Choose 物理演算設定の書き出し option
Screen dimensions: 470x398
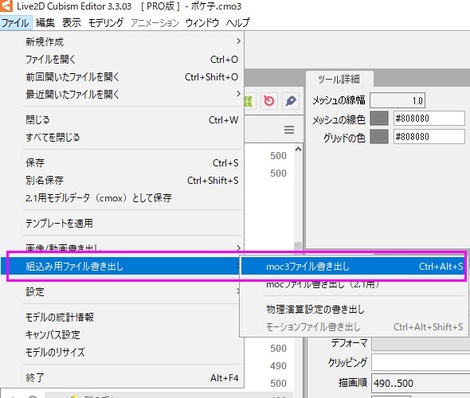(x=315, y=309)
